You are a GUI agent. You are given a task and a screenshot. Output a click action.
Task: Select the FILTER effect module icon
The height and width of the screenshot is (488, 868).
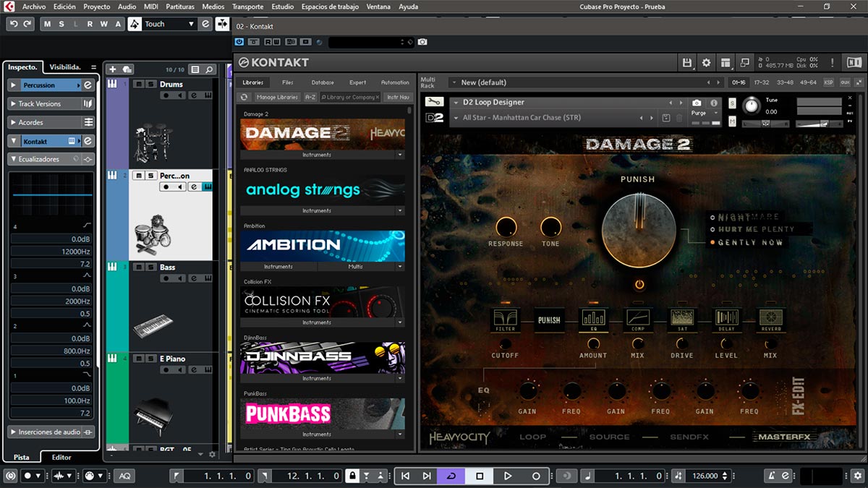pyautogui.click(x=505, y=319)
